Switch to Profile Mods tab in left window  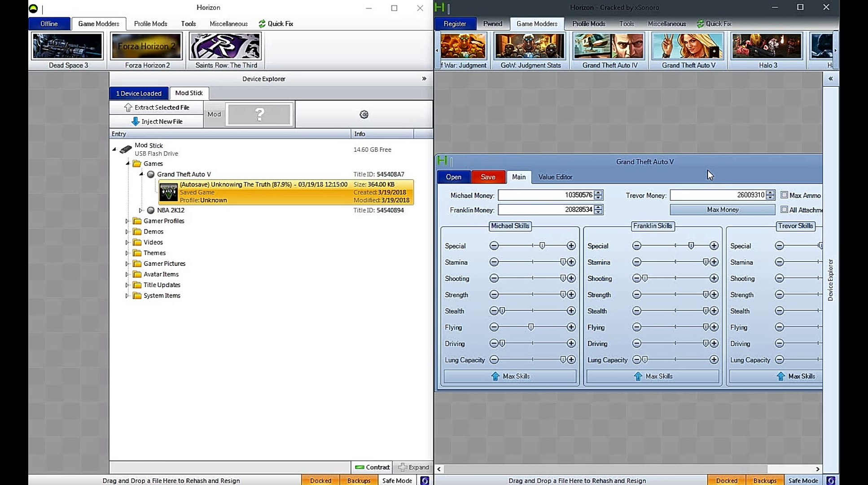tap(150, 24)
